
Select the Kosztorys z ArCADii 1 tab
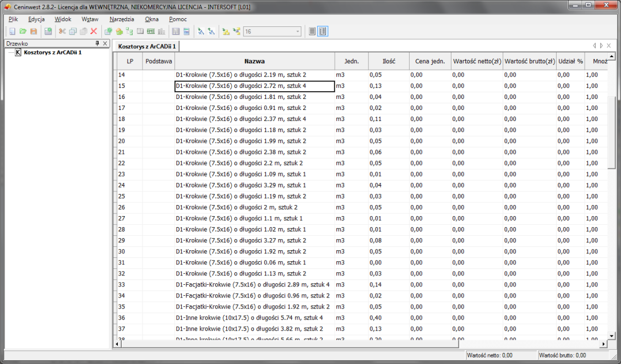point(146,46)
